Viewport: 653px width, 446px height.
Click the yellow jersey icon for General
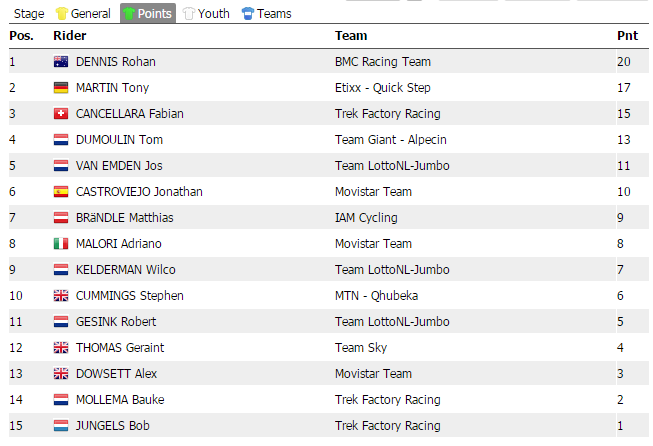click(61, 14)
